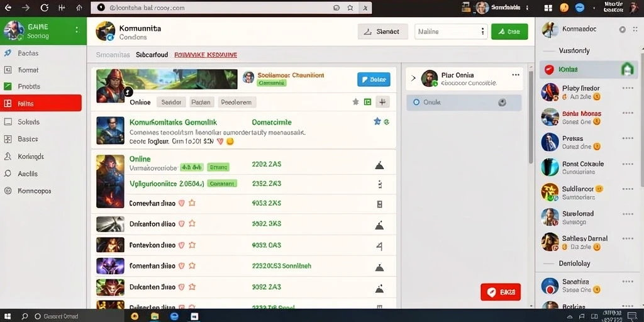Click the Slanact button
Screen dimensions: 644x322
383,31
